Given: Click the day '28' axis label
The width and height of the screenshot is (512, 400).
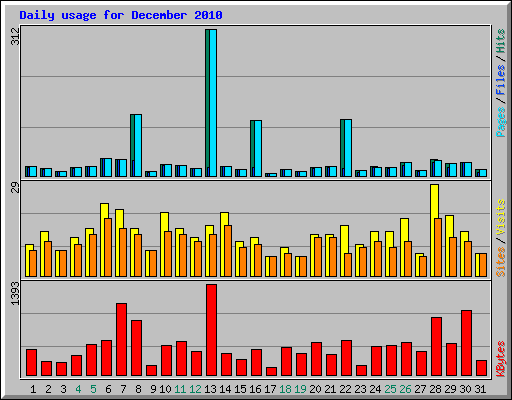Looking at the screenshot, I should click(435, 389).
